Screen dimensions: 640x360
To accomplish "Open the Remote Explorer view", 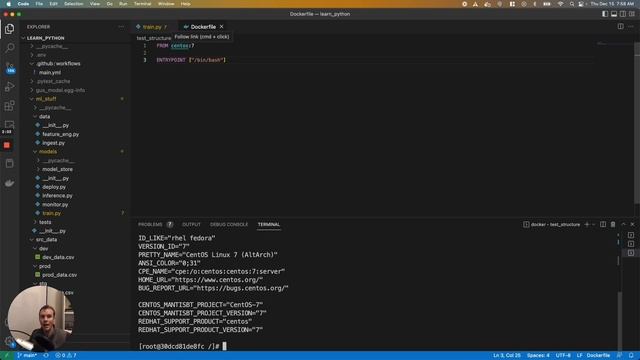I will pyautogui.click(x=9, y=124).
